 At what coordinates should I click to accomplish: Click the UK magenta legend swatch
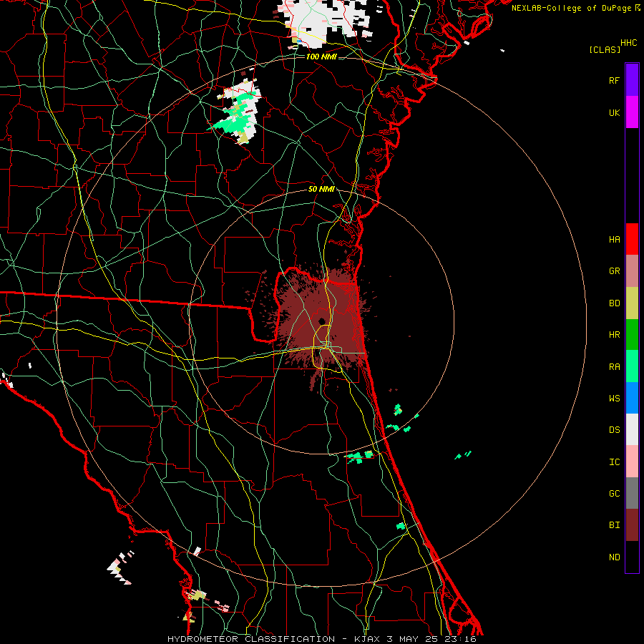pyautogui.click(x=632, y=112)
